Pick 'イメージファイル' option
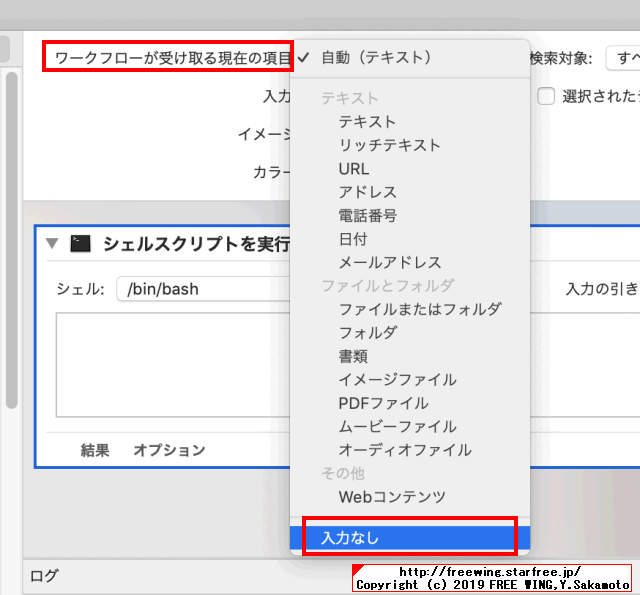Viewport: 640px width, 595px height. click(410, 380)
